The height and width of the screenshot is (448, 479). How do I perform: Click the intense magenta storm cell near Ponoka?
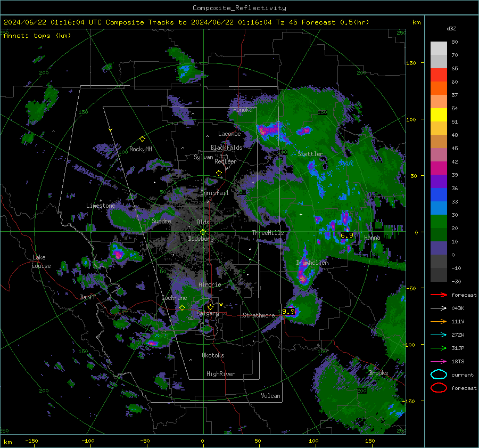point(269,129)
